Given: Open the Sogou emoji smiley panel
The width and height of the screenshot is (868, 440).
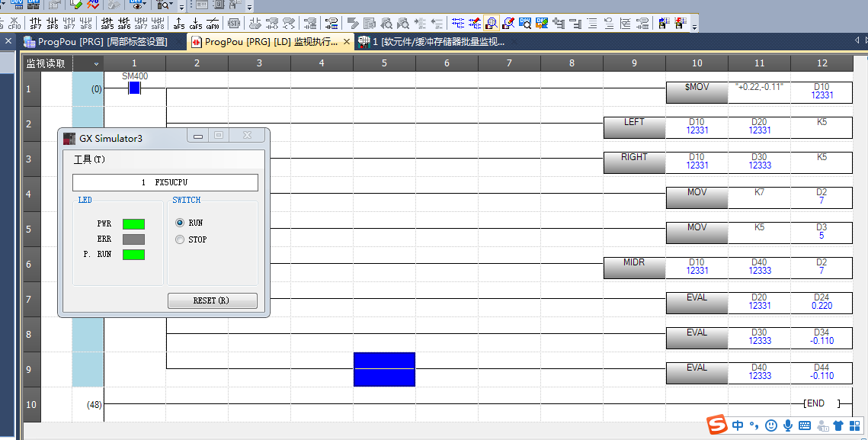Looking at the screenshot, I should pyautogui.click(x=771, y=425).
